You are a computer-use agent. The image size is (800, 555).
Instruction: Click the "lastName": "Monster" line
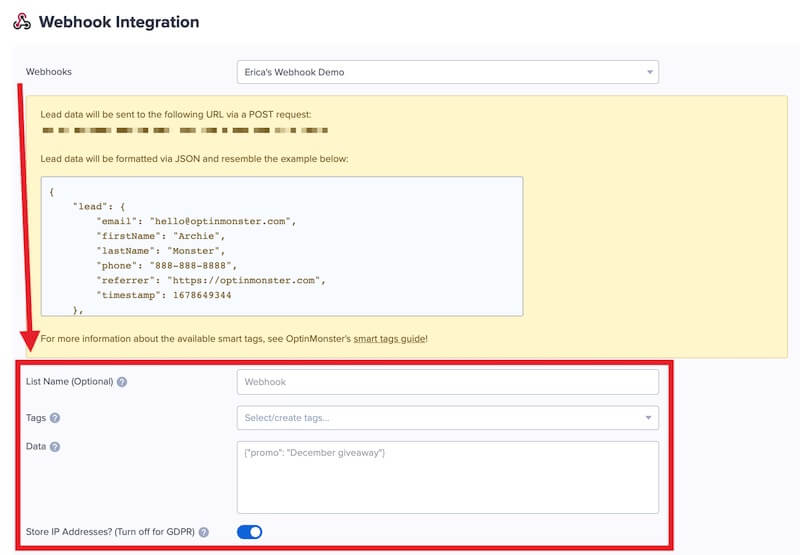pos(161,251)
